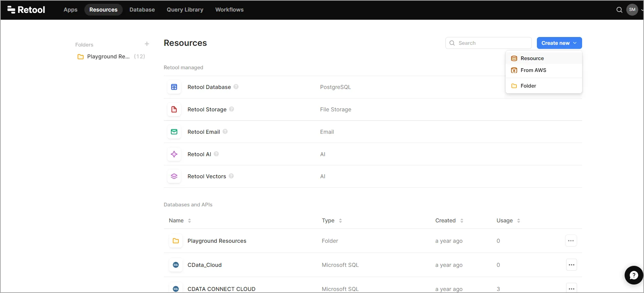
Task: Open the help chat bubble
Action: (634, 275)
